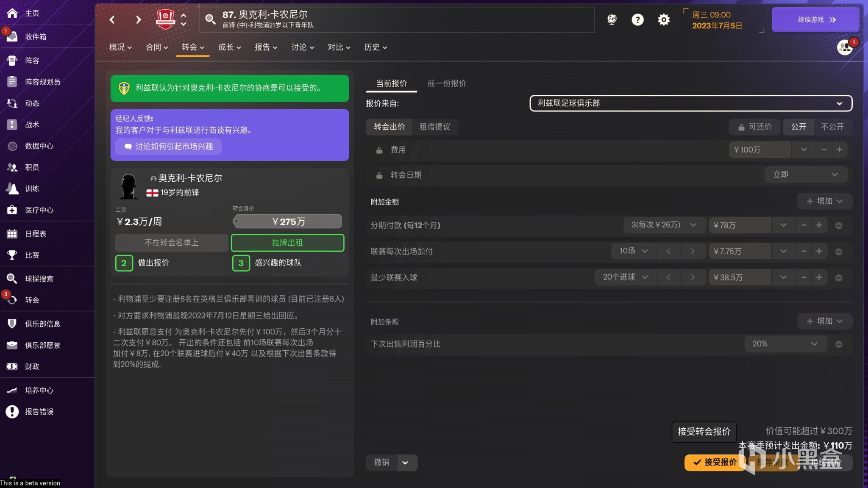Screen dimensions: 868x488
Task: Open 分期付款 3(每次¥26万) dropdown
Action: [x=664, y=225]
